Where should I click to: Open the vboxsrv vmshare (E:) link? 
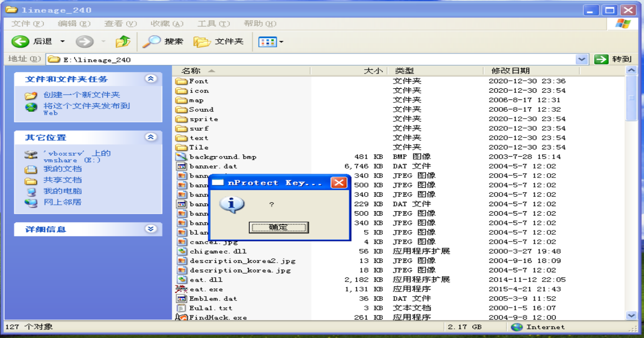click(x=77, y=156)
